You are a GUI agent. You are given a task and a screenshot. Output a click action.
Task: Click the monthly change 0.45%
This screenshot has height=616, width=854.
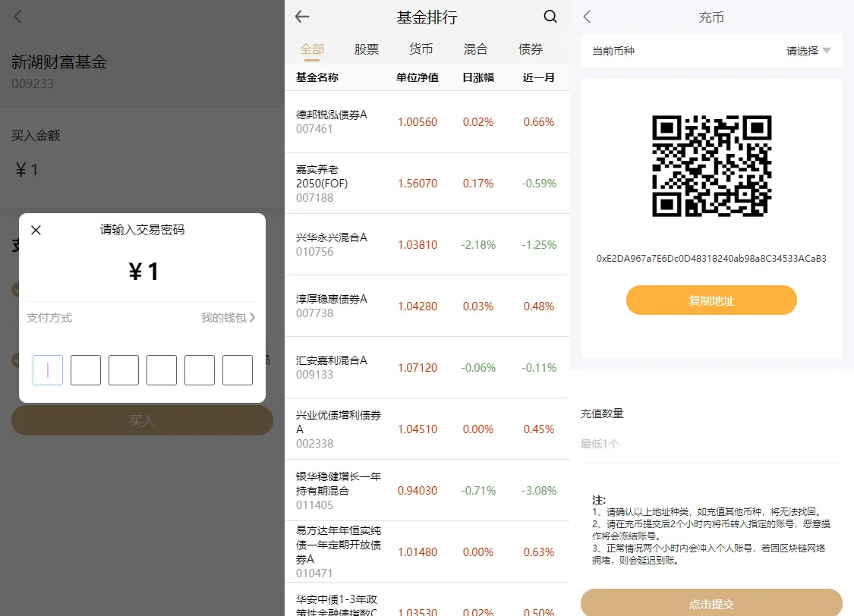(539, 429)
